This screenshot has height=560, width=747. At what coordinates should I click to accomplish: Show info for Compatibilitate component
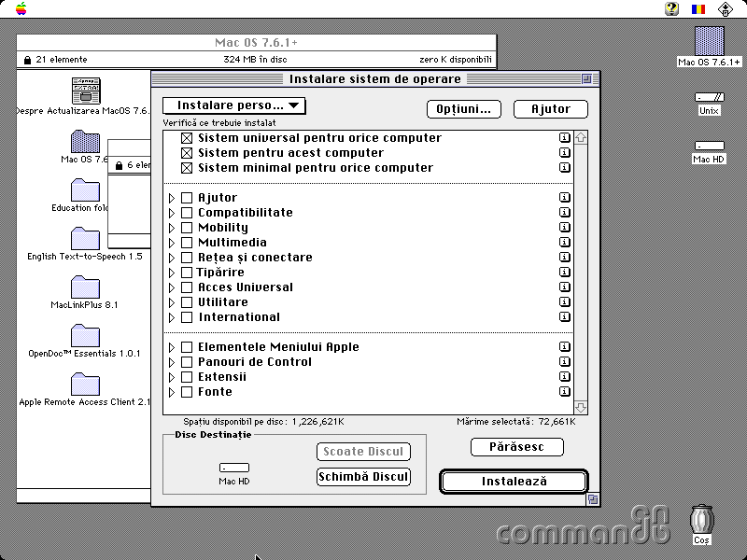pyautogui.click(x=565, y=213)
